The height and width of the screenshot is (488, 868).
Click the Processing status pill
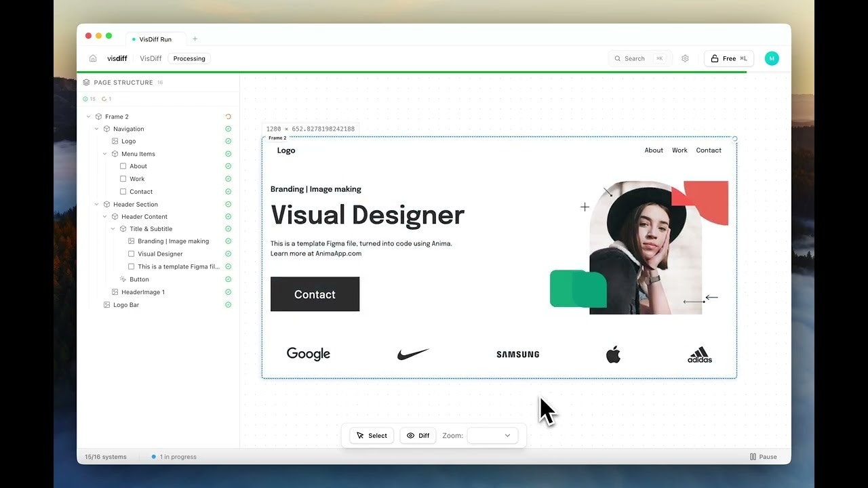[189, 58]
